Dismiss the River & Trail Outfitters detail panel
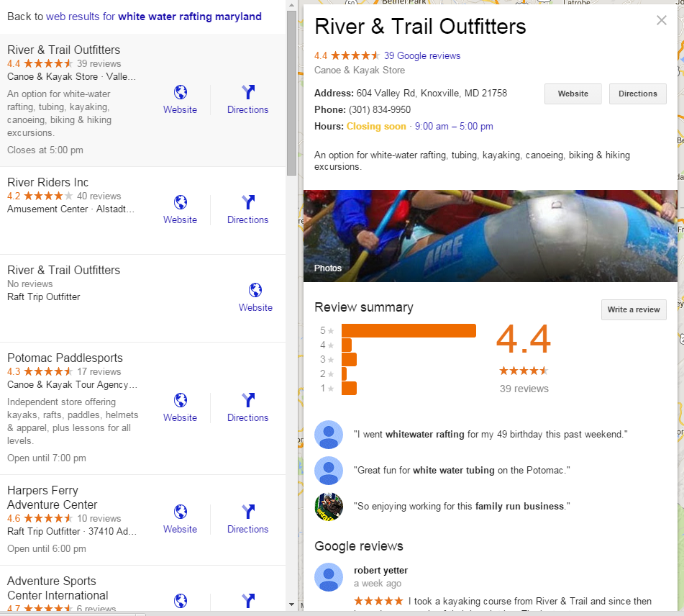Viewport: 684px width, 616px height. click(x=661, y=20)
